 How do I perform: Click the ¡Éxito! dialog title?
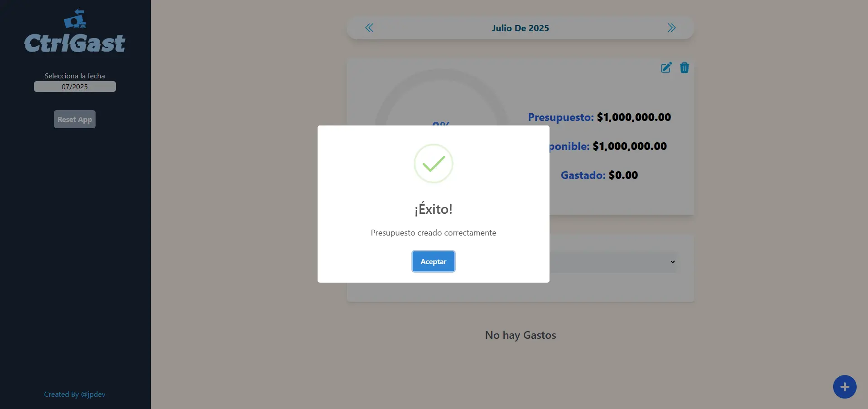433,209
